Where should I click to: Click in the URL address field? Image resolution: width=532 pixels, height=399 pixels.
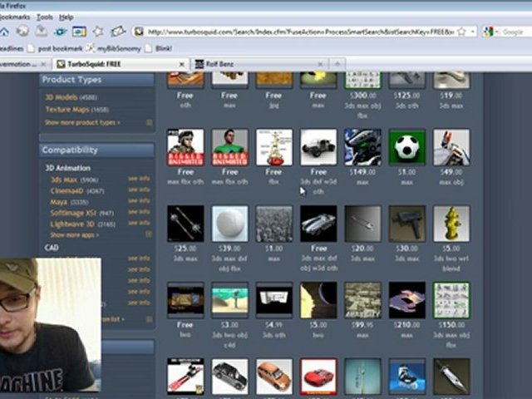click(x=300, y=32)
